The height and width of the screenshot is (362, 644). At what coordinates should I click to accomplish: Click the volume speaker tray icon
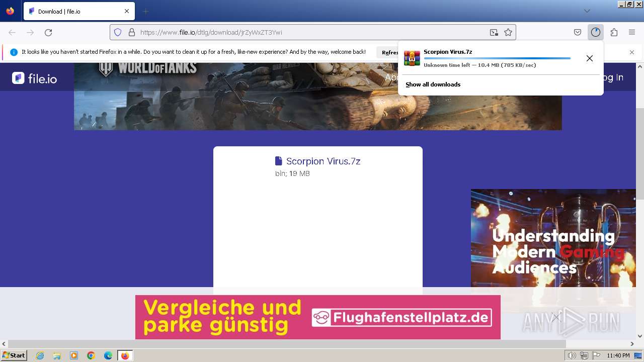click(572, 355)
